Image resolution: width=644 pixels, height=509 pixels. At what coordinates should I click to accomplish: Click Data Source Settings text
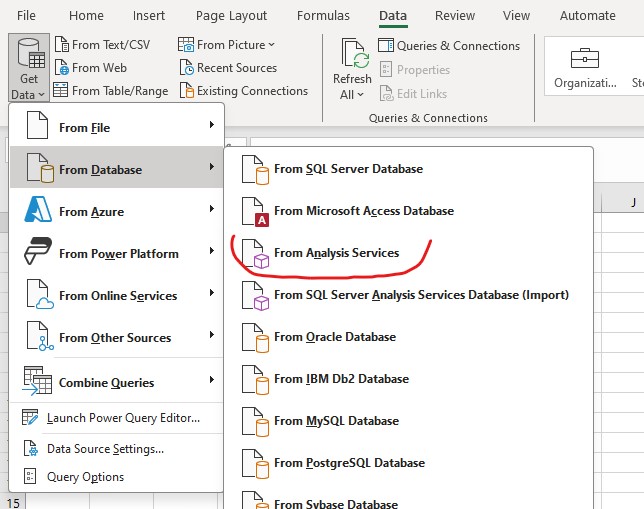click(106, 449)
